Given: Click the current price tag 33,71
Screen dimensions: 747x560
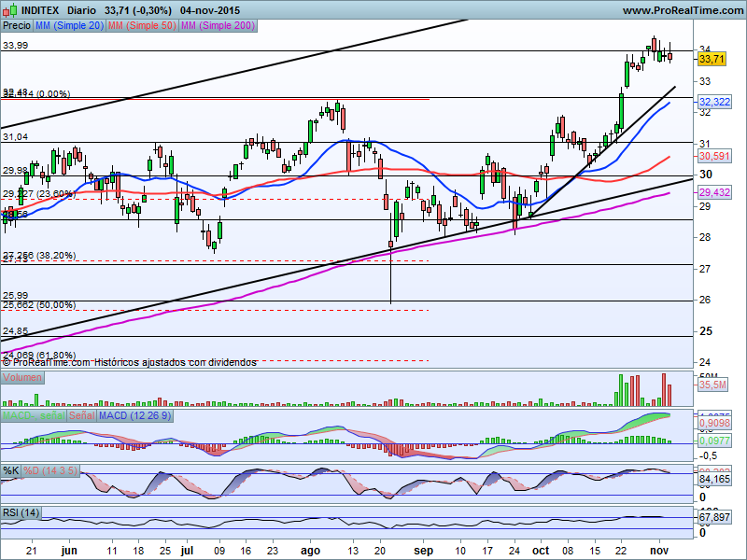Looking at the screenshot, I should pos(712,60).
